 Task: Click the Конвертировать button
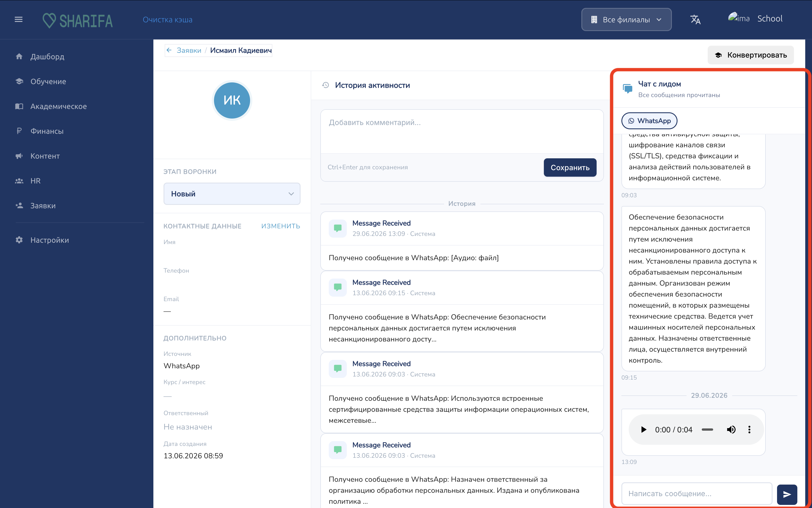tap(751, 55)
